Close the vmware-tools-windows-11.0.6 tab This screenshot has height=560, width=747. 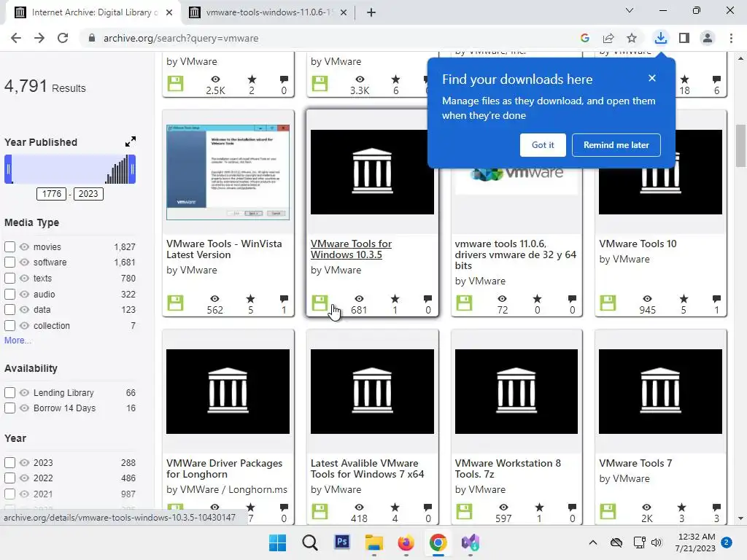344,12
